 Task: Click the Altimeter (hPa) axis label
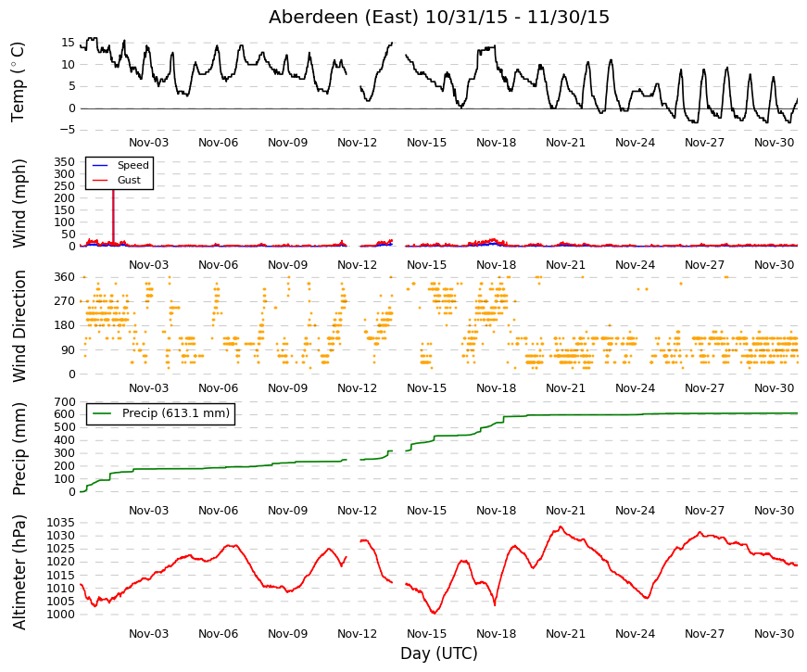tap(19, 572)
